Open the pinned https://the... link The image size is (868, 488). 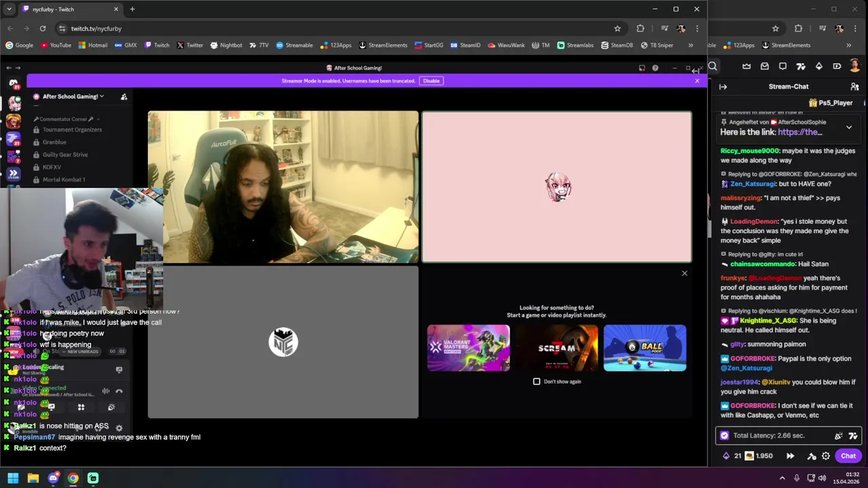800,132
